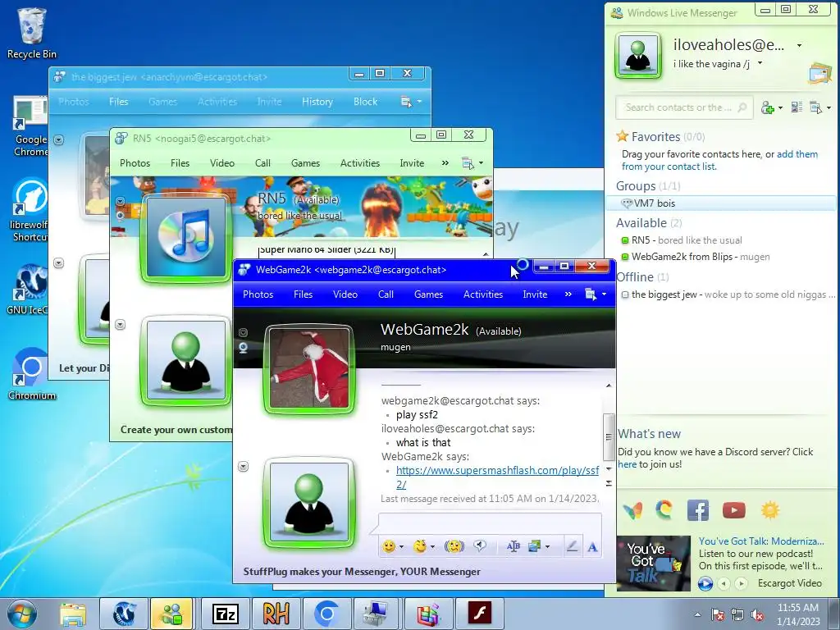Open 'You've Got Talk: Moderniza...' link
The image size is (840, 630).
click(761, 541)
